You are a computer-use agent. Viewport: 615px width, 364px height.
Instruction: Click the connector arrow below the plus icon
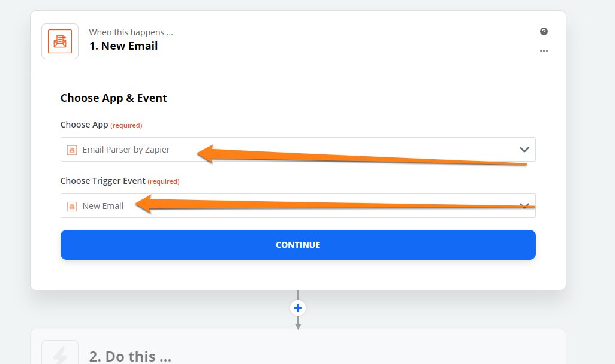(x=298, y=323)
